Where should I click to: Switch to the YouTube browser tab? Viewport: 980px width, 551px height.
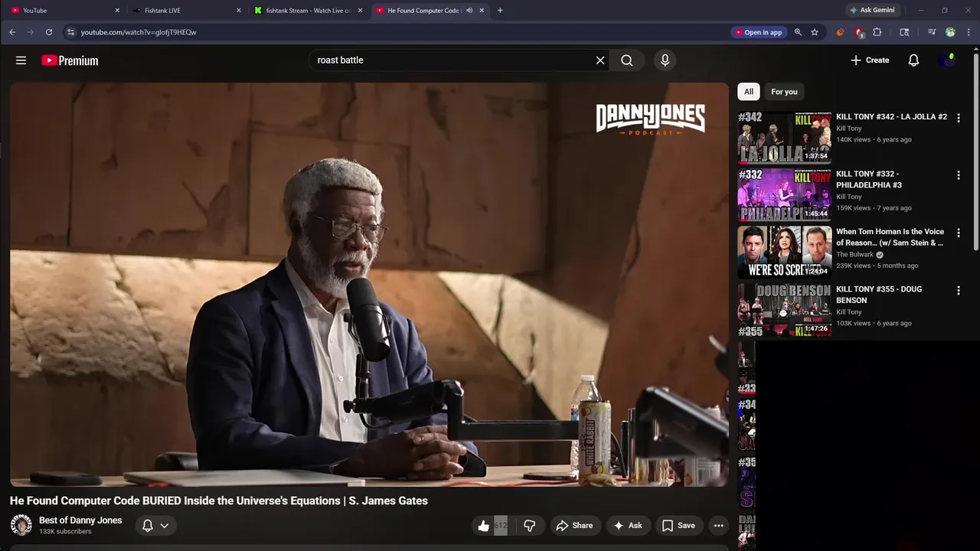click(x=63, y=11)
